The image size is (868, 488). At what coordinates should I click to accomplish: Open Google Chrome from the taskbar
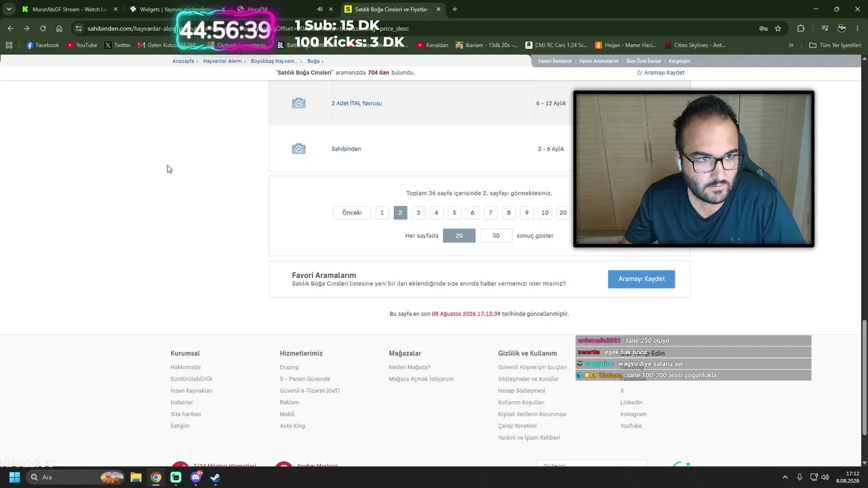[156, 477]
